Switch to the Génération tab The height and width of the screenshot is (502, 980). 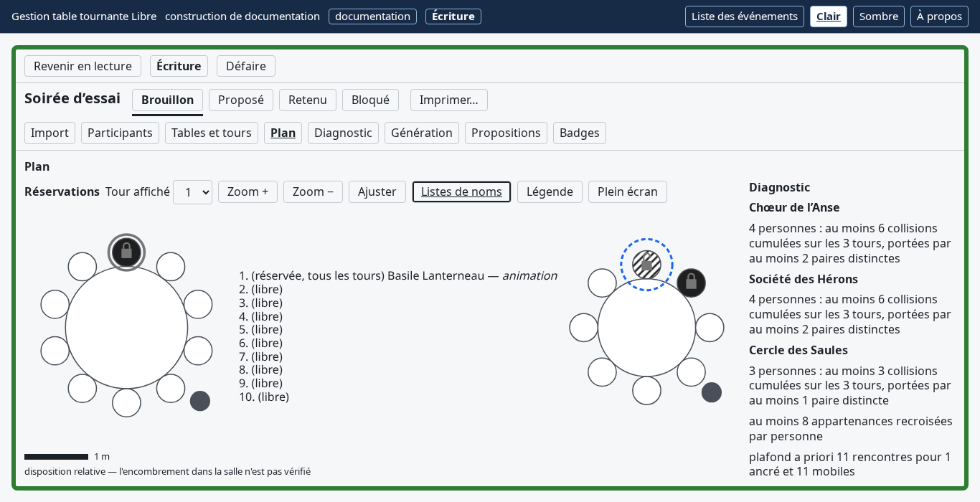pos(422,133)
